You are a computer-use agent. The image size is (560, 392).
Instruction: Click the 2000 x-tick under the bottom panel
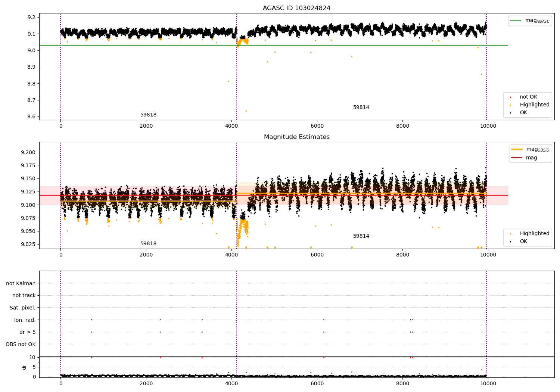146,384
